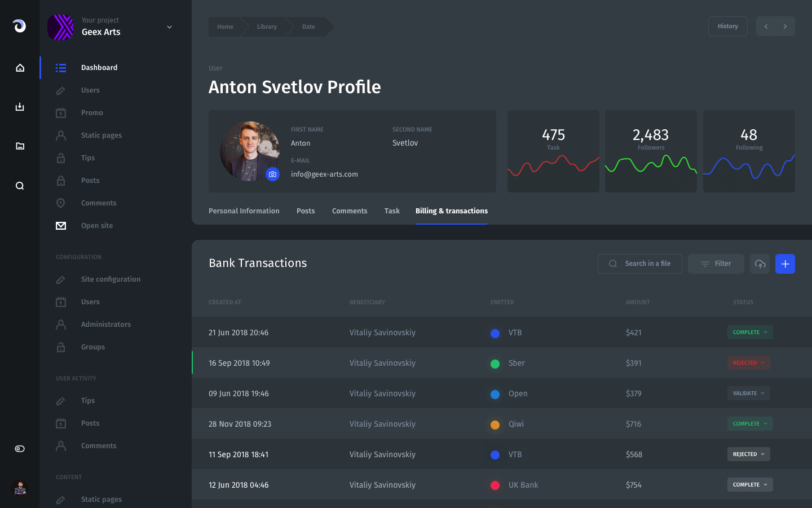812x508 pixels.
Task: Open the Geex Arts project switcher chevron
Action: (x=169, y=27)
